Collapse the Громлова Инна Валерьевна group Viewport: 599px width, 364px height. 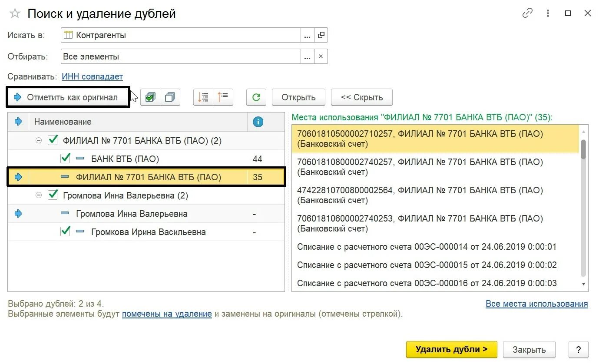pos(39,195)
